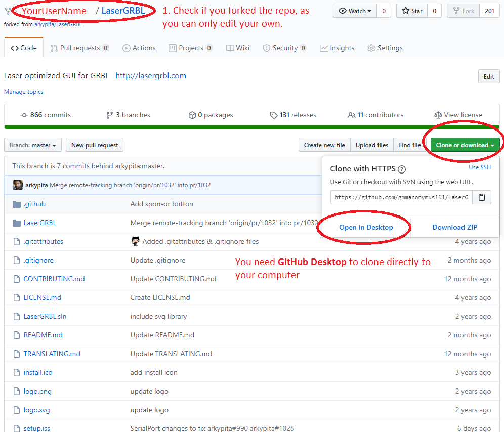
Task: Copy the clone URL with the clipboard icon
Action: pyautogui.click(x=482, y=197)
